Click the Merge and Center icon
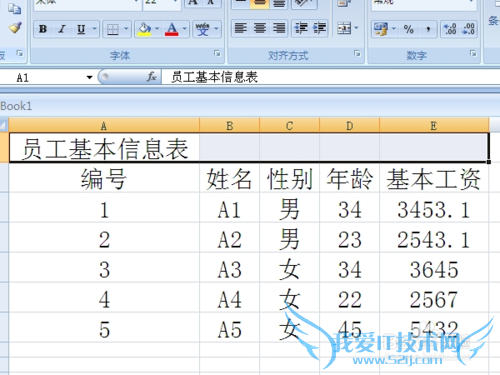This screenshot has width=500, height=375. pyautogui.click(x=344, y=29)
